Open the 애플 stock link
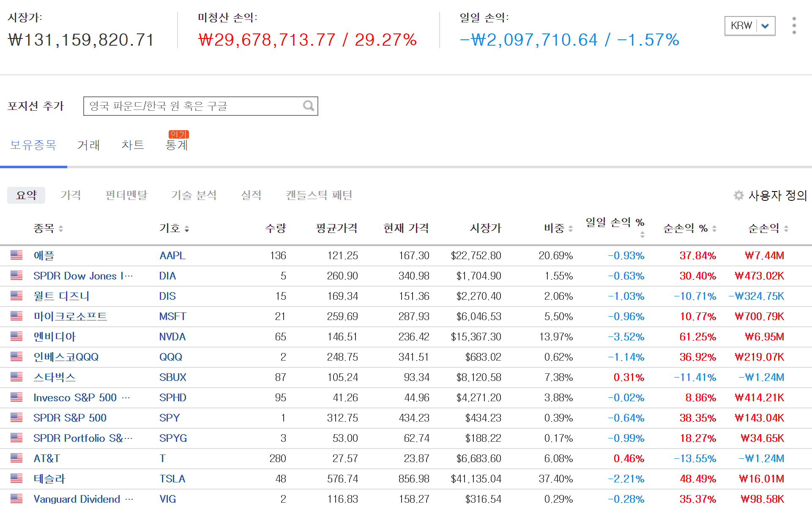This screenshot has width=812, height=509. 44,255
